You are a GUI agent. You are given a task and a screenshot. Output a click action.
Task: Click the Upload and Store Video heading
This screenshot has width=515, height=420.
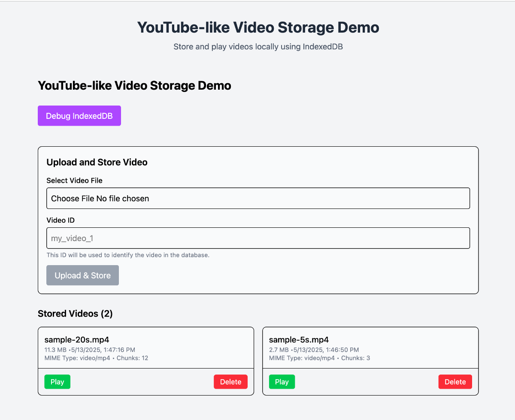click(97, 162)
